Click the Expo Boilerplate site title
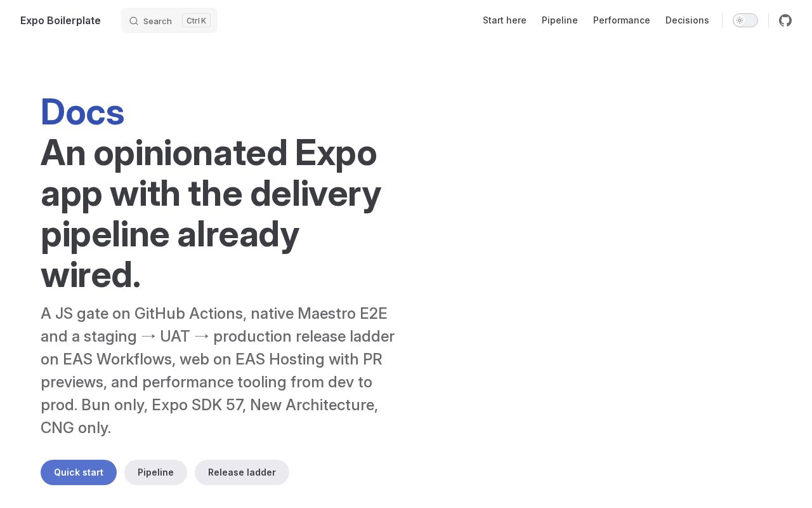This screenshot has width=812, height=508. point(60,20)
